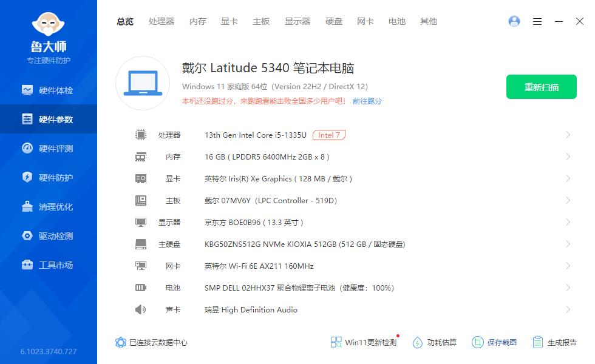The width and height of the screenshot is (595, 364).
Task: Open the 硬盘 tab
Action: (x=333, y=22)
